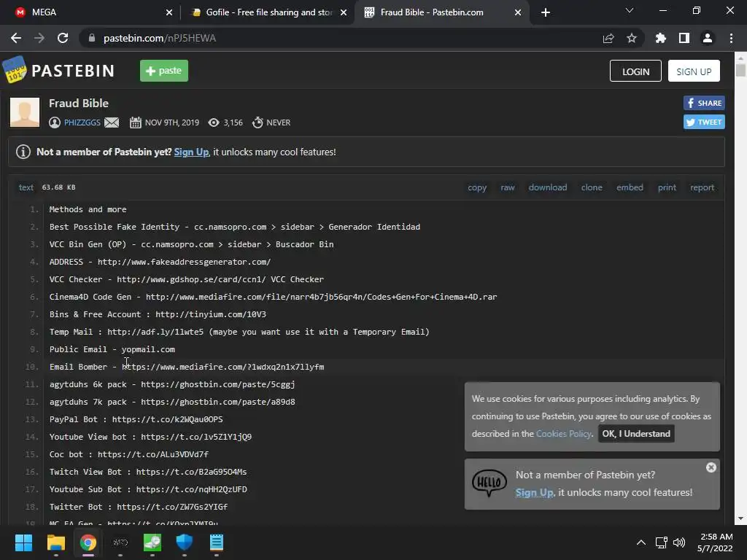The height and width of the screenshot is (560, 747).
Task: Click the 'Fraud Bible' paste title
Action: [x=79, y=104]
